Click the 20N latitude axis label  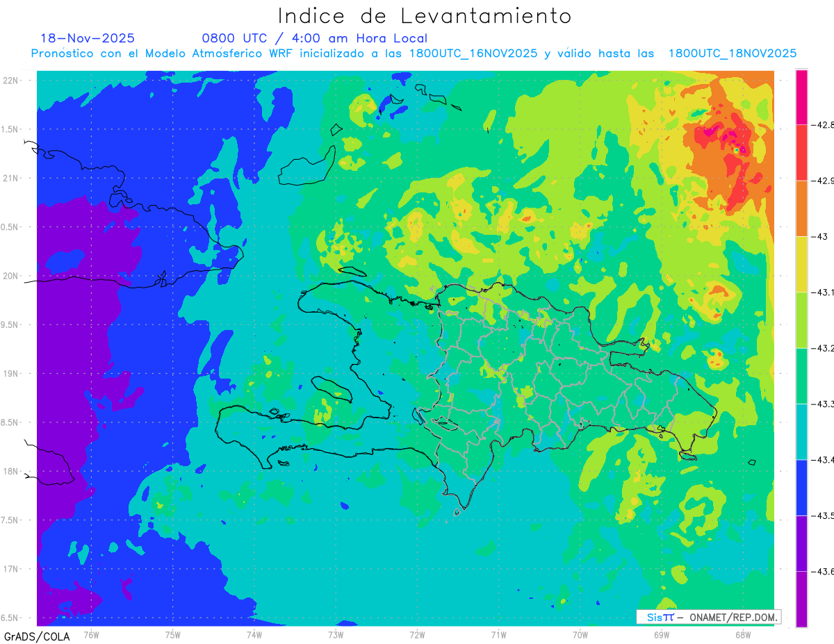[x=12, y=276]
